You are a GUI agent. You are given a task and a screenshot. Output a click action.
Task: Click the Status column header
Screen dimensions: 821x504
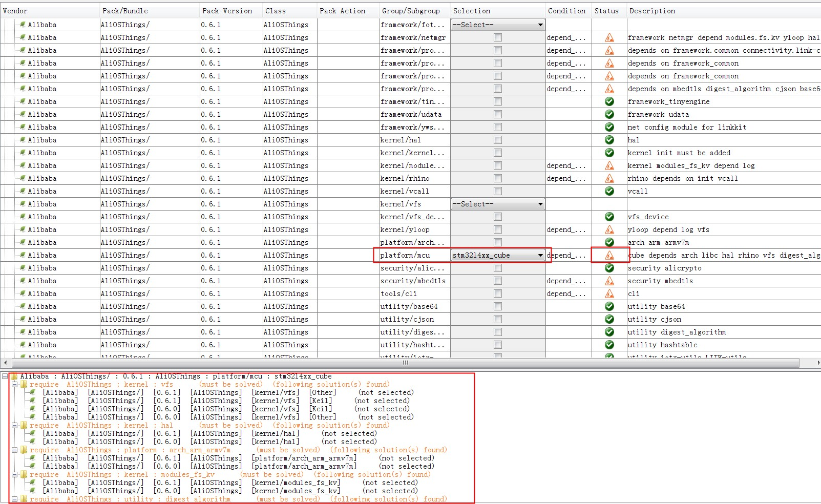click(x=609, y=11)
